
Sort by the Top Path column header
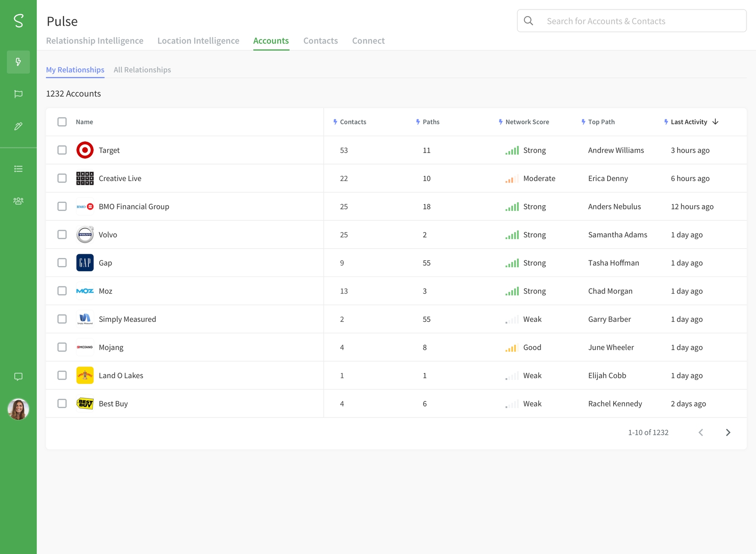598,122
